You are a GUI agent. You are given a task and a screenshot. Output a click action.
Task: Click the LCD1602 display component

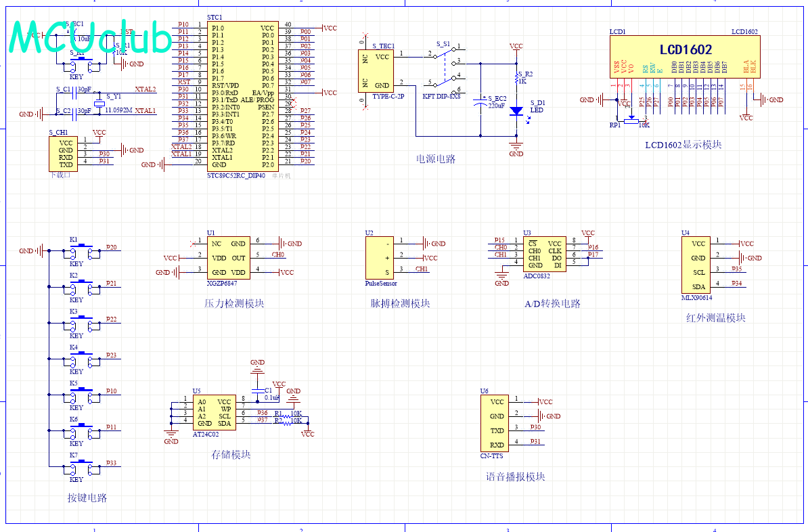click(x=685, y=58)
